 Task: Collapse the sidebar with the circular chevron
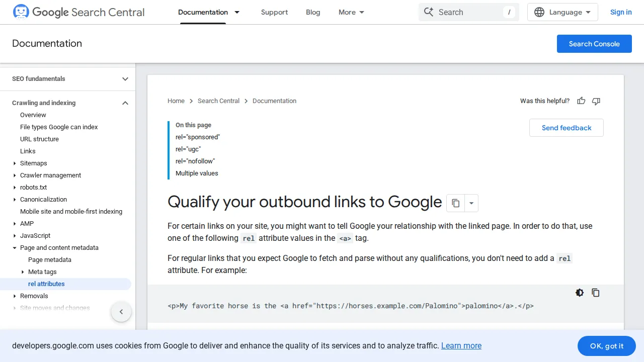[x=121, y=312]
